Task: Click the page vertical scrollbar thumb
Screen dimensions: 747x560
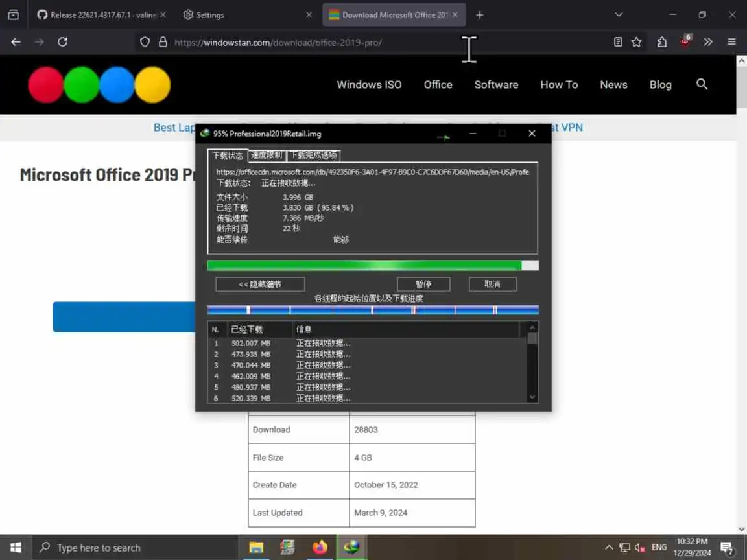Action: pyautogui.click(x=741, y=87)
